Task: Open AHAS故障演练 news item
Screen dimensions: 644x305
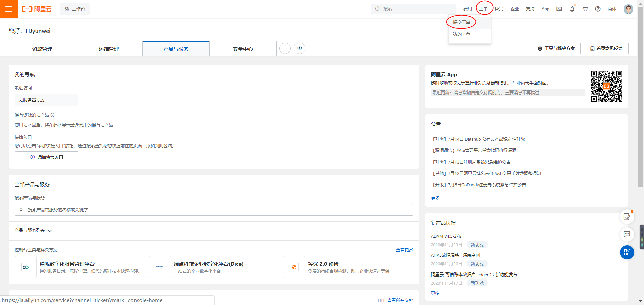Action: 455,255
